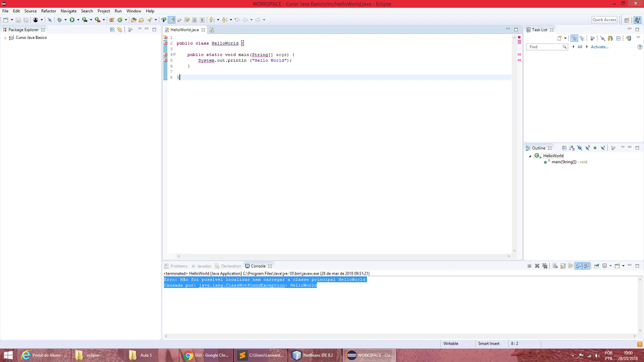Click the Pin Console icon
Image resolution: width=644 pixels, height=362 pixels.
click(x=597, y=266)
